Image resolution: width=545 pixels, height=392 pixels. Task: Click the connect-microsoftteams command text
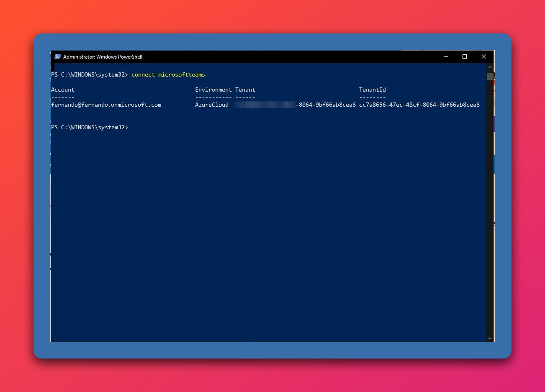(168, 75)
